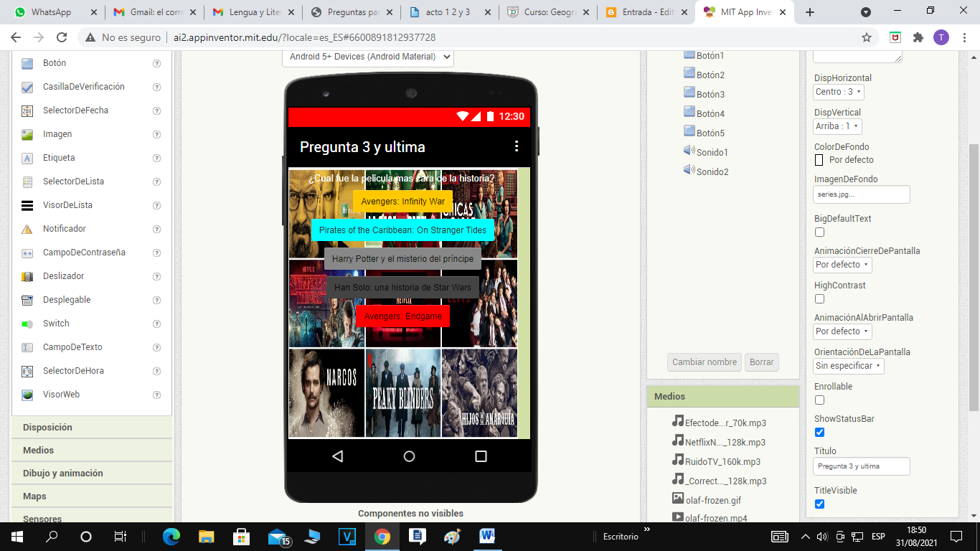Pick the SelectorDeFecha calendar icon
This screenshot has width=980, height=551.
(x=27, y=110)
